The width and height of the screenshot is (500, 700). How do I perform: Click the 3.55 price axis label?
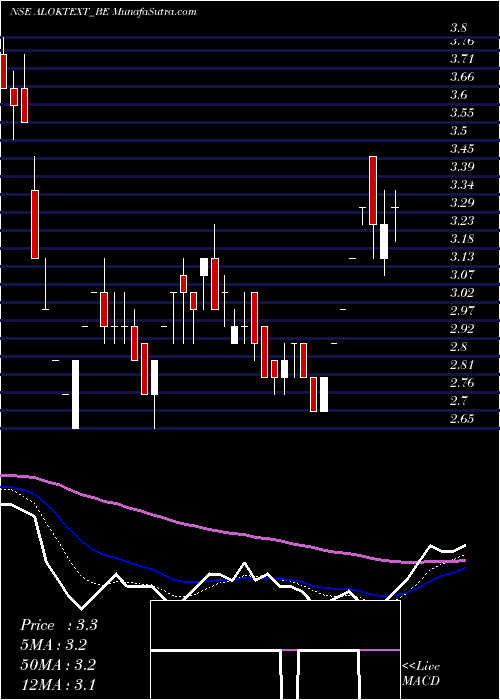point(462,112)
